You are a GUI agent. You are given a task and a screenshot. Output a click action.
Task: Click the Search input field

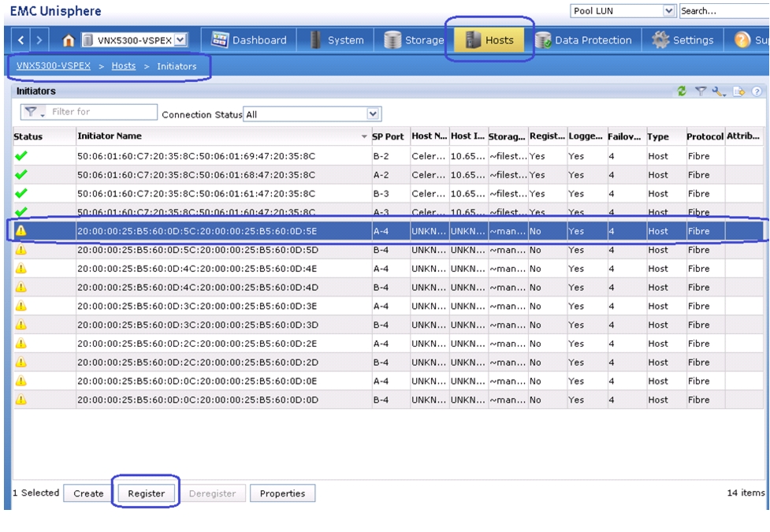[x=724, y=11]
